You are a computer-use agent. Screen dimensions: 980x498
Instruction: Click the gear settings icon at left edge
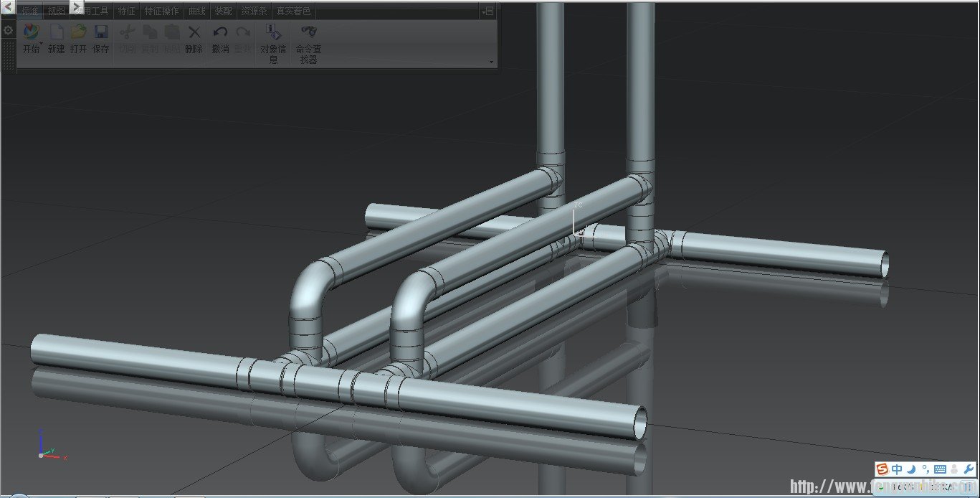pos(8,31)
